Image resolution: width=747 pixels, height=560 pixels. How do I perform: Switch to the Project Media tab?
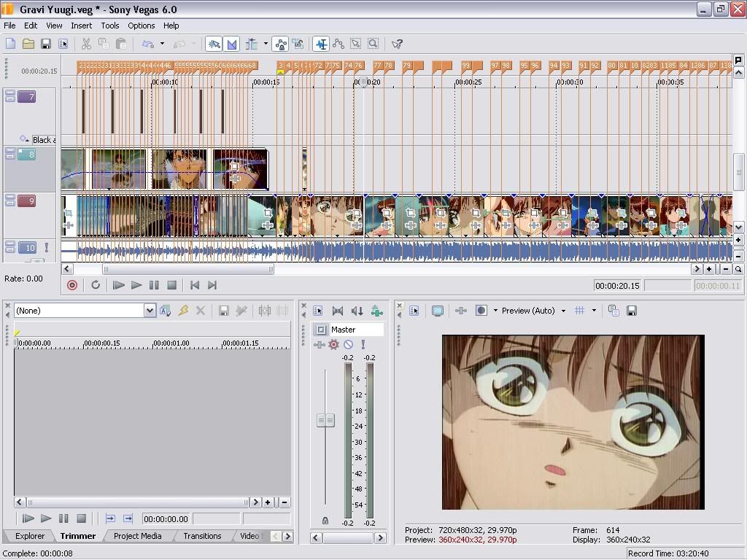[x=137, y=536]
